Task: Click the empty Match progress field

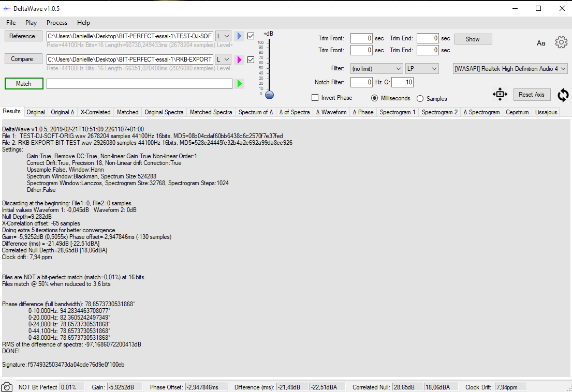Action: click(x=139, y=84)
